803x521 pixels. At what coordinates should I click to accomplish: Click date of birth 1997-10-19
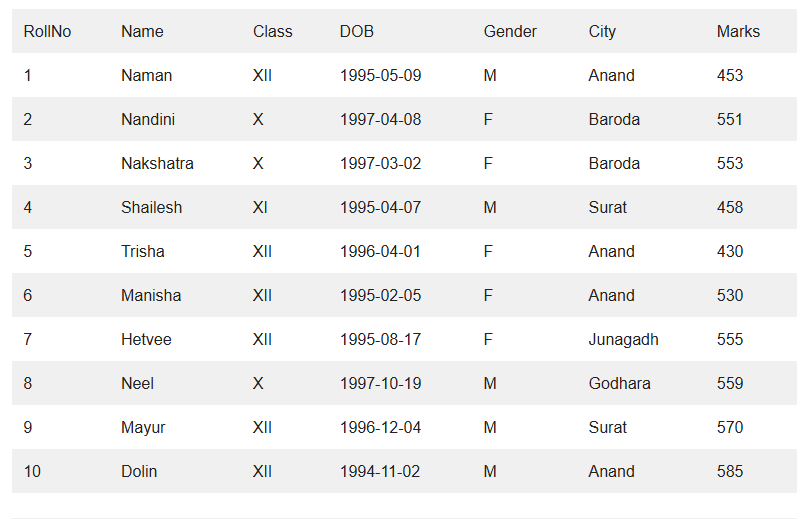click(380, 383)
